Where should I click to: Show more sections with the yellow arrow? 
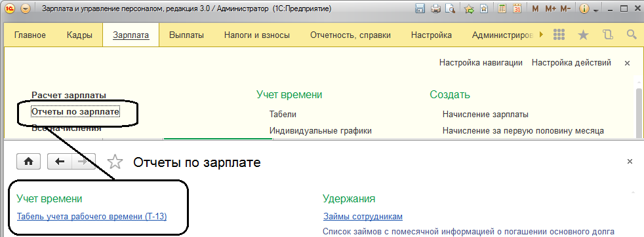pos(541,35)
